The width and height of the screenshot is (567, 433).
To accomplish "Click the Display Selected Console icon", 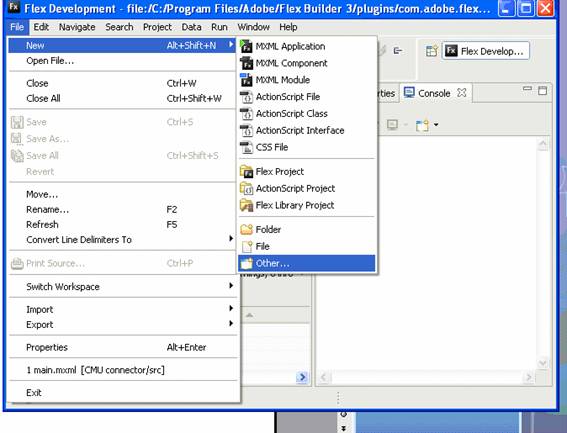I will tap(392, 125).
